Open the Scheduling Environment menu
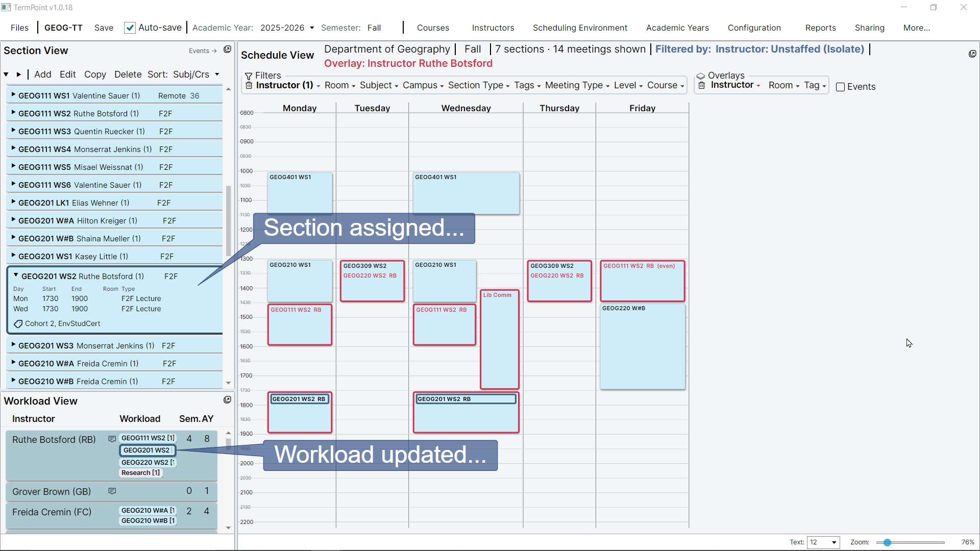Image resolution: width=980 pixels, height=551 pixels. coord(580,28)
